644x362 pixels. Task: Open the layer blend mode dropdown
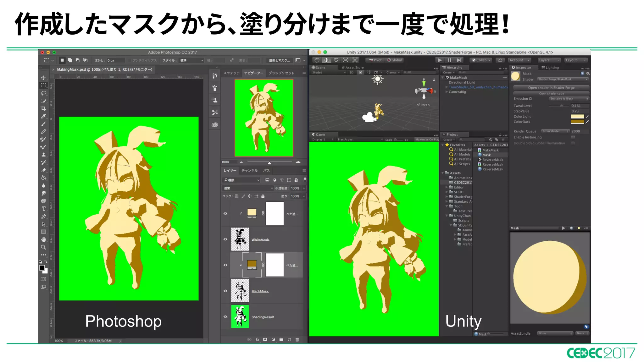pyautogui.click(x=248, y=188)
